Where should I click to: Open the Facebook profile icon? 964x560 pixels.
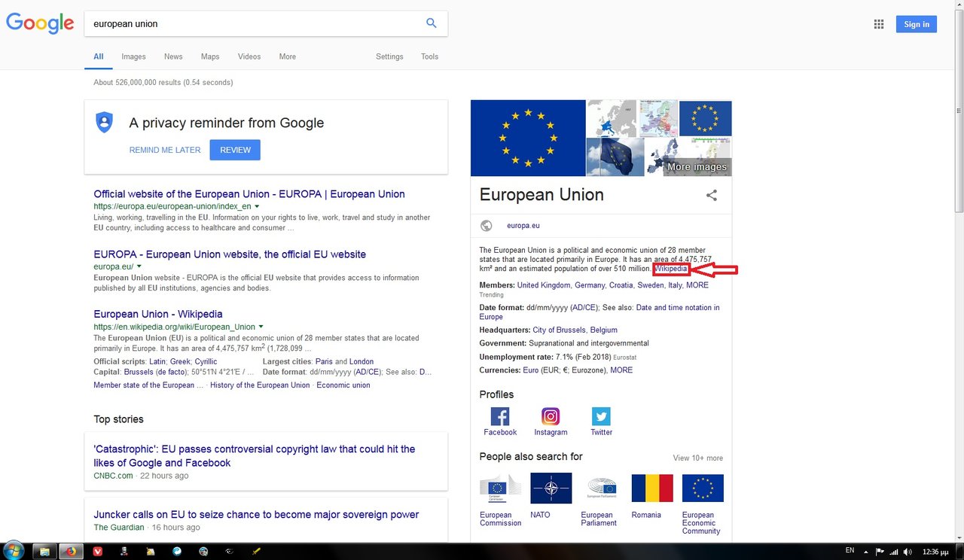(500, 416)
